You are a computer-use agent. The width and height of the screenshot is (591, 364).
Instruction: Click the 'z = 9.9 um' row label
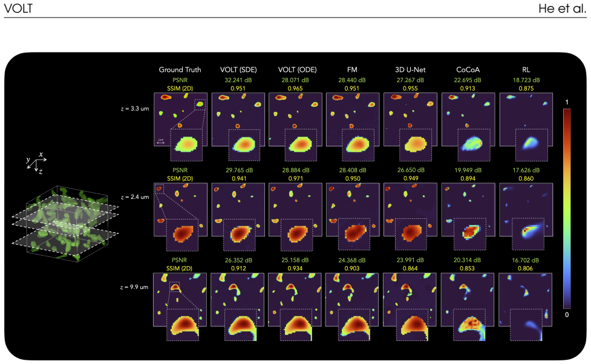click(134, 287)
